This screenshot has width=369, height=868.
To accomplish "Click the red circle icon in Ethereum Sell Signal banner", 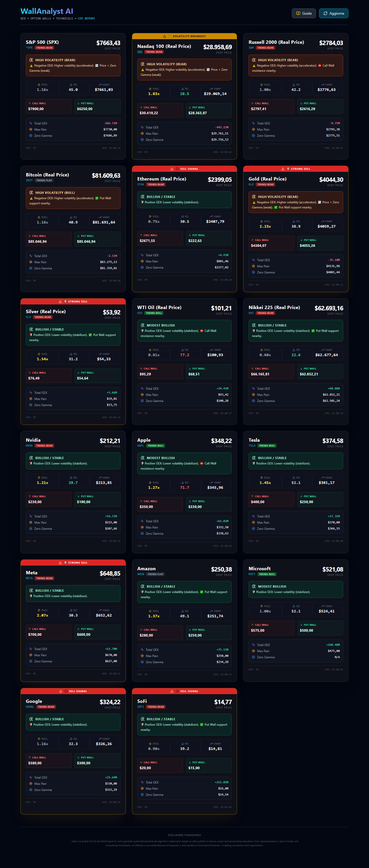I will tap(177, 169).
